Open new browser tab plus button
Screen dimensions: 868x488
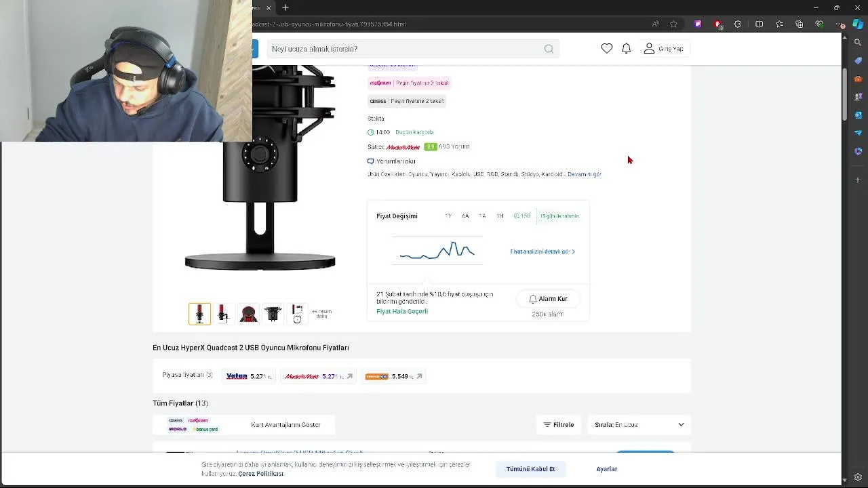[x=285, y=7]
